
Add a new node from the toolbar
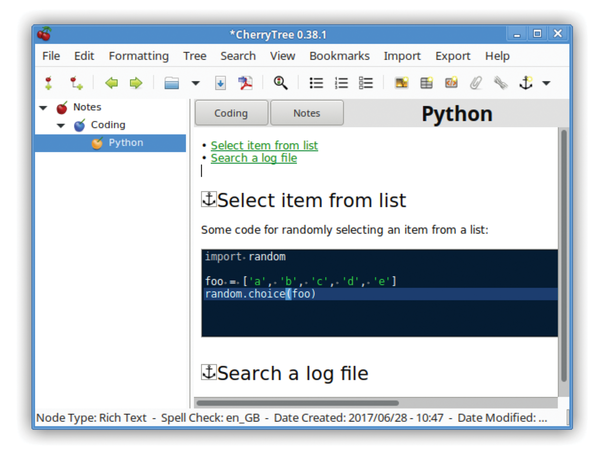click(49, 83)
